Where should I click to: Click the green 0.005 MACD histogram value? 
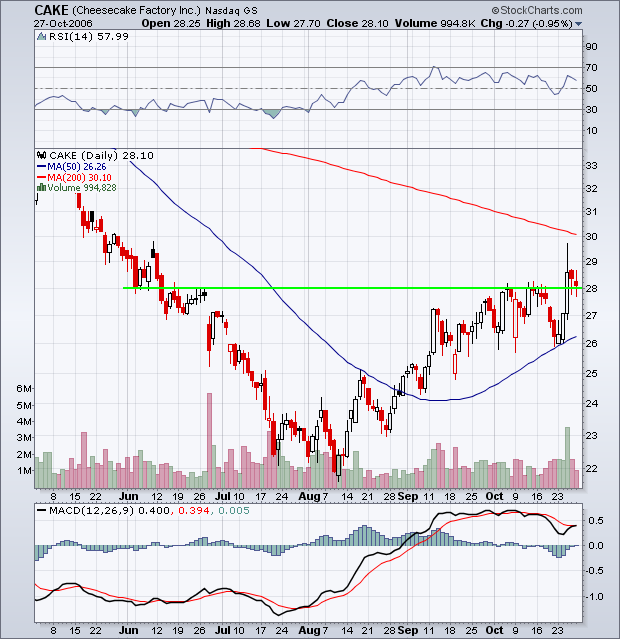click(x=234, y=511)
